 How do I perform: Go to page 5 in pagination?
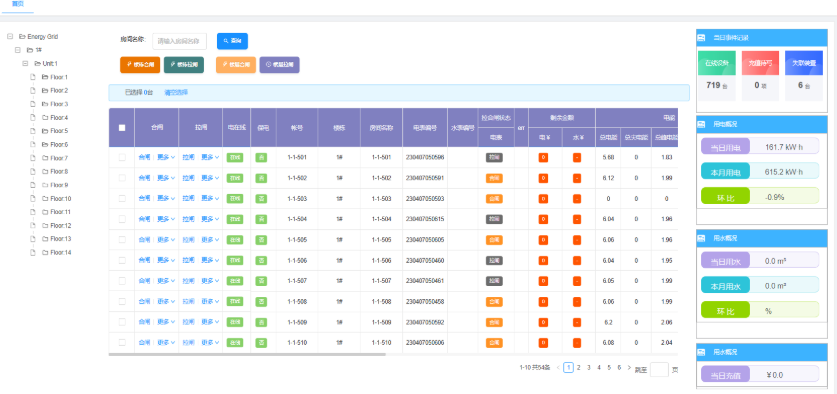pyautogui.click(x=609, y=368)
